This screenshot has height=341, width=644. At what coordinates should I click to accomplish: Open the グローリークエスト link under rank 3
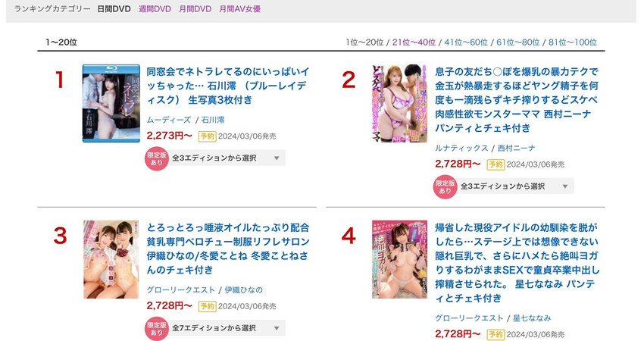click(x=181, y=290)
